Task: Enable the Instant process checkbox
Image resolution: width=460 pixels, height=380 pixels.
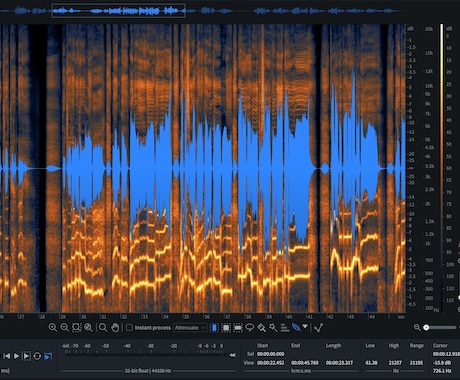Action: (130, 328)
